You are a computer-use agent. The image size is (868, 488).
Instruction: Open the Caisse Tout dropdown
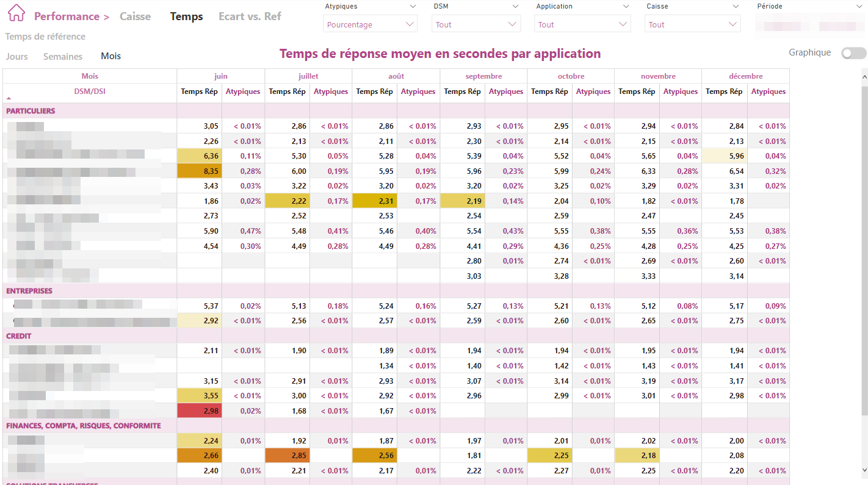(692, 24)
